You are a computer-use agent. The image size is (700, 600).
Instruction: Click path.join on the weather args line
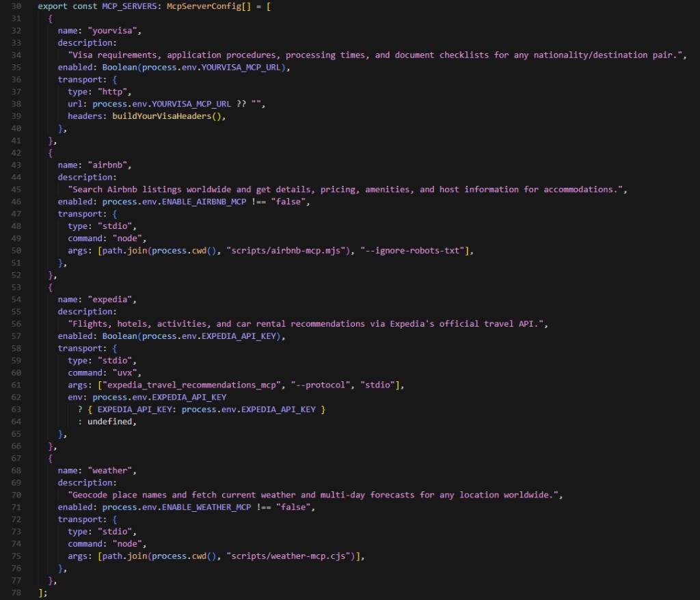pyautogui.click(x=124, y=556)
